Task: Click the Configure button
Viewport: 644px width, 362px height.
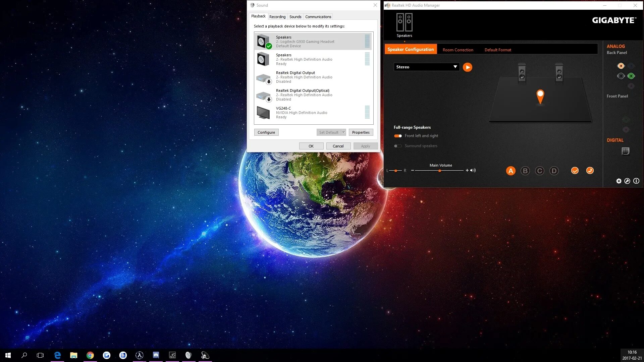Action: [266, 132]
